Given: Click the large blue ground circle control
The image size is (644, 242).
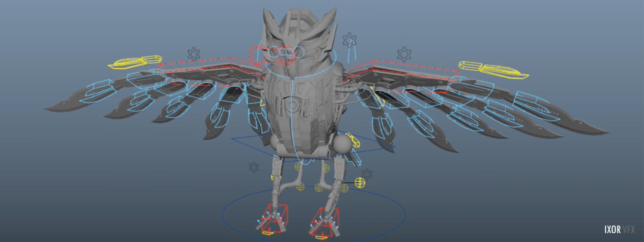Looking at the screenshot, I should click(x=314, y=214).
